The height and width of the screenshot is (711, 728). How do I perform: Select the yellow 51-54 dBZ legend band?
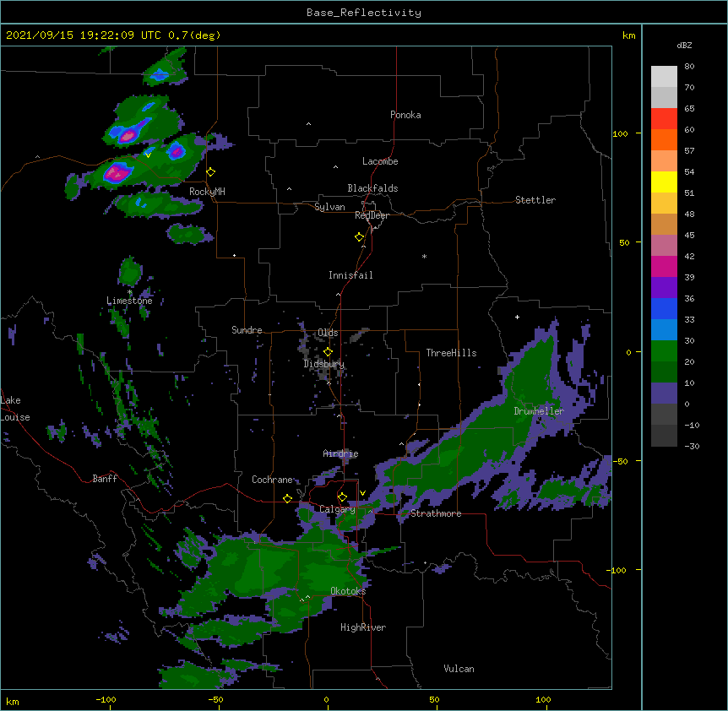point(664,182)
